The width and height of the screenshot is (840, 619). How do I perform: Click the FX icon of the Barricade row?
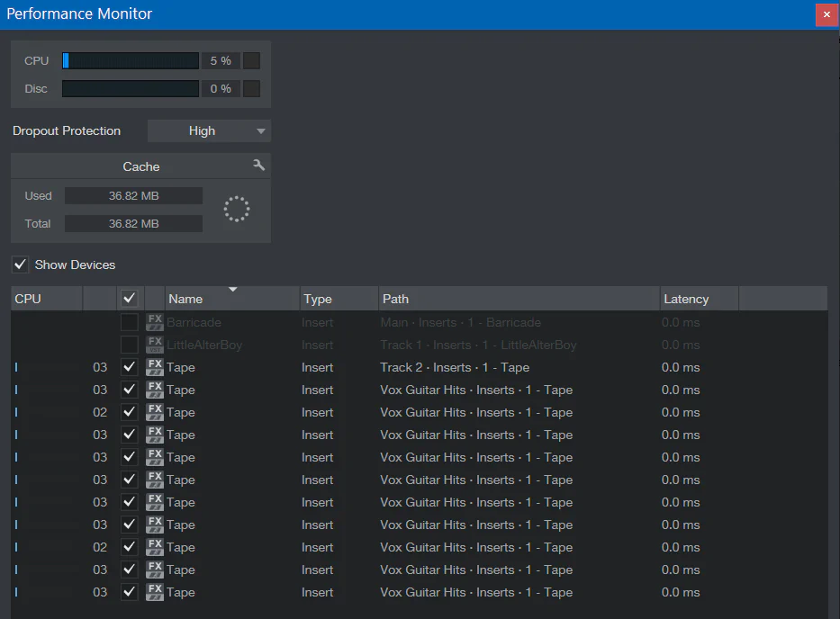click(155, 322)
